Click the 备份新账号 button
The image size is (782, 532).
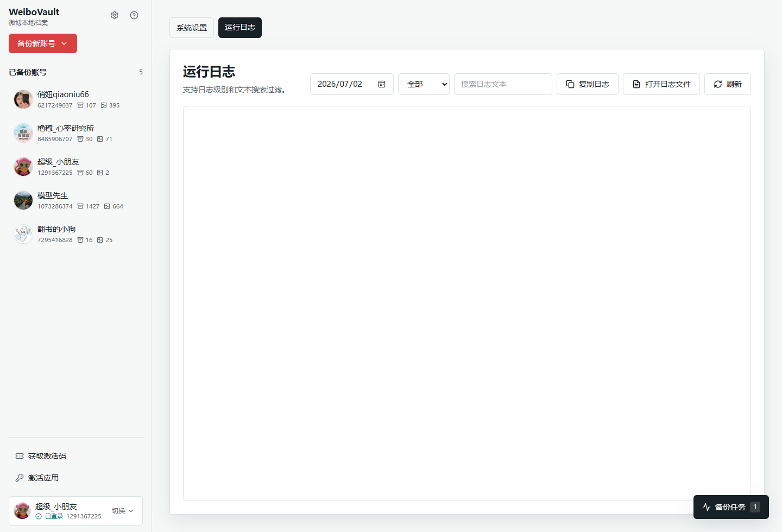click(43, 43)
